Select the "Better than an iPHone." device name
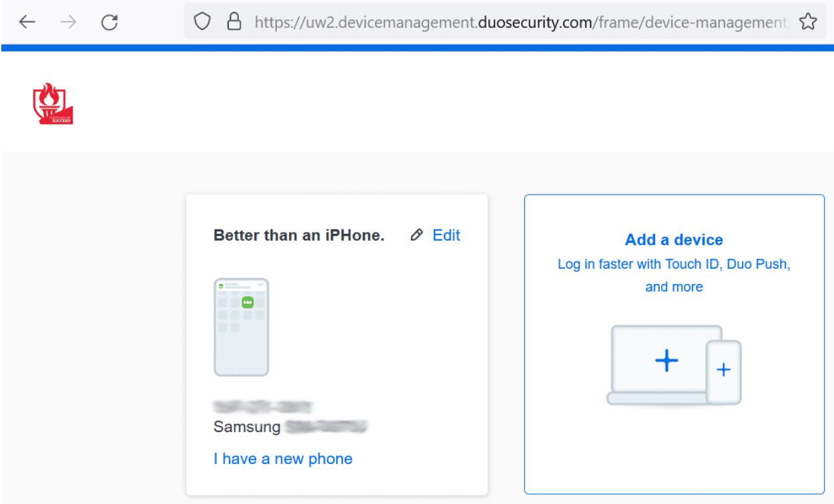 [299, 235]
